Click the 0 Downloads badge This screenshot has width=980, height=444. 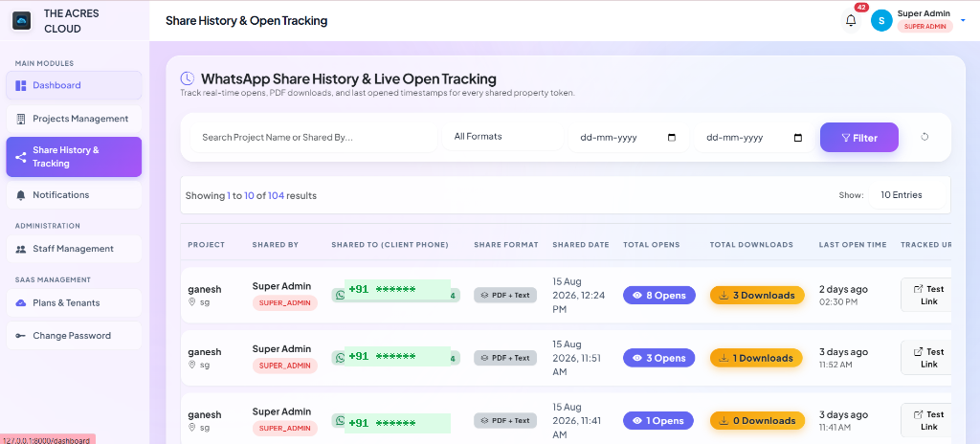click(x=757, y=420)
